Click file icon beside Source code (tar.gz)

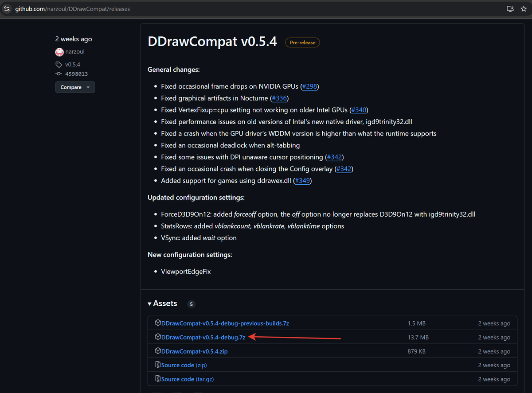[x=157, y=379]
